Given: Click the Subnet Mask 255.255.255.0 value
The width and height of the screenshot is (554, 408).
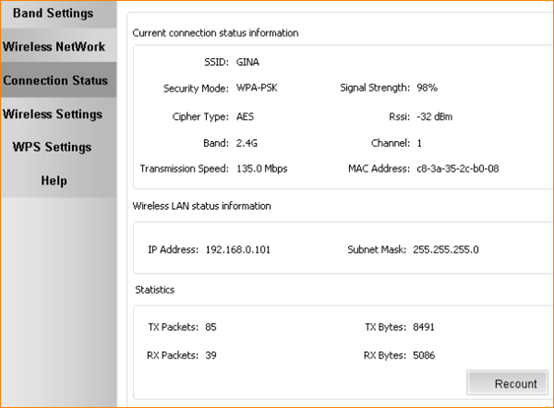Looking at the screenshot, I should 446,249.
